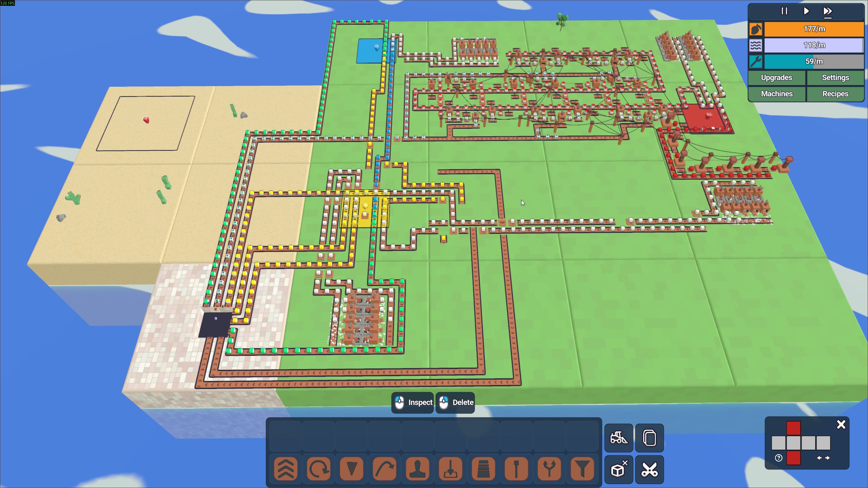Select the conveyor belt triple-chevron tool
The width and height of the screenshot is (868, 488).
pyautogui.click(x=285, y=469)
